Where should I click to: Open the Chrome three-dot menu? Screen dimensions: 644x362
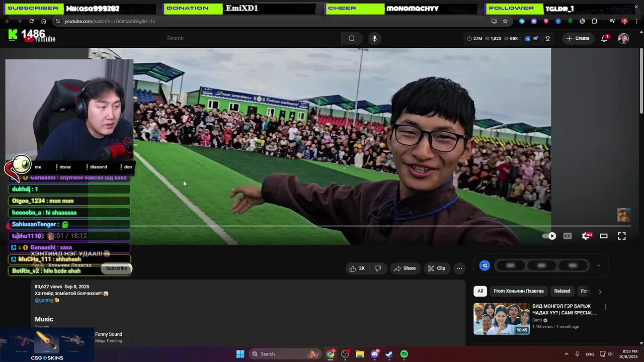(x=637, y=21)
